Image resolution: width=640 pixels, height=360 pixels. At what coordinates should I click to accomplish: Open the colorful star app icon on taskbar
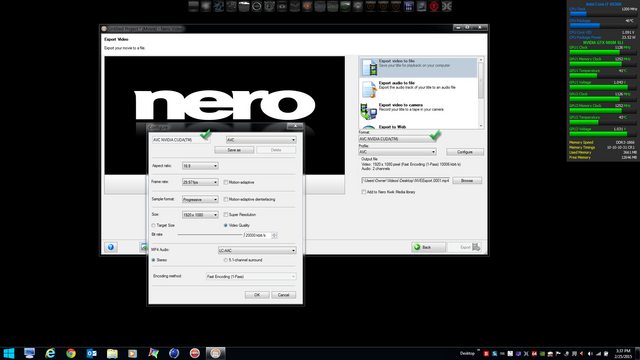[x=153, y=353]
